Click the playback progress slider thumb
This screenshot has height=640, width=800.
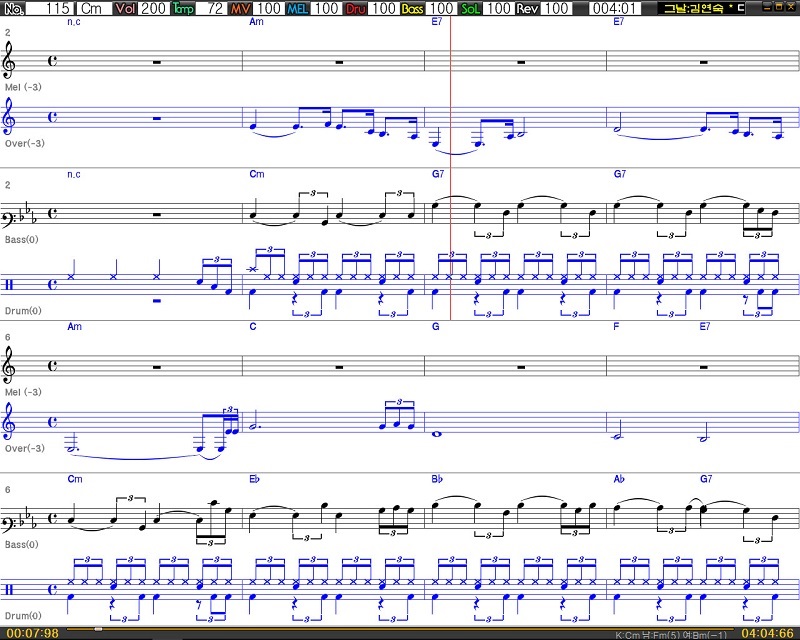point(98,629)
